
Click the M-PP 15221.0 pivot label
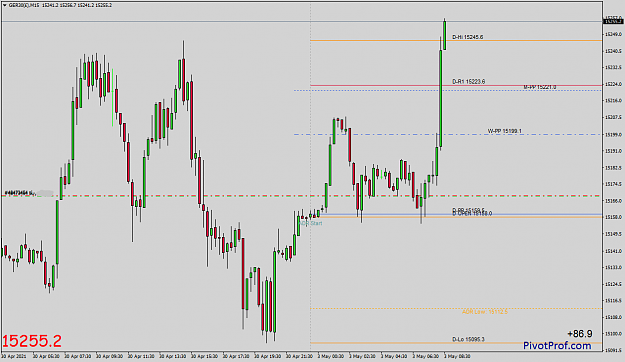pyautogui.click(x=540, y=87)
